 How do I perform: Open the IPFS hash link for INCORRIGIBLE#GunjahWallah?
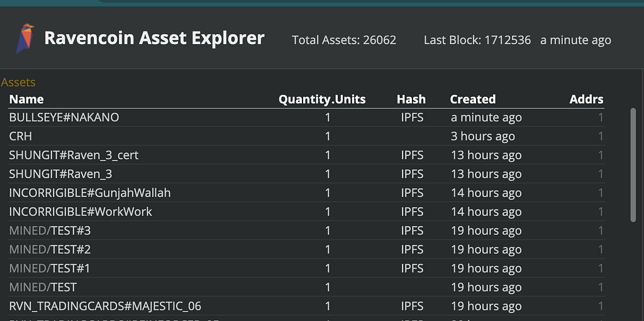pyautogui.click(x=413, y=193)
